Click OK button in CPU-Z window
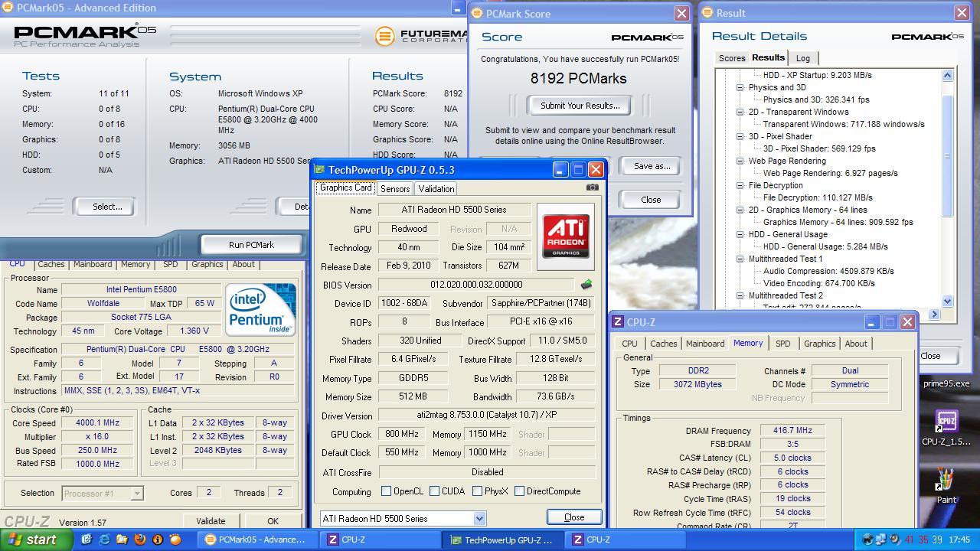Screen dimensions: 980x551 273,521
